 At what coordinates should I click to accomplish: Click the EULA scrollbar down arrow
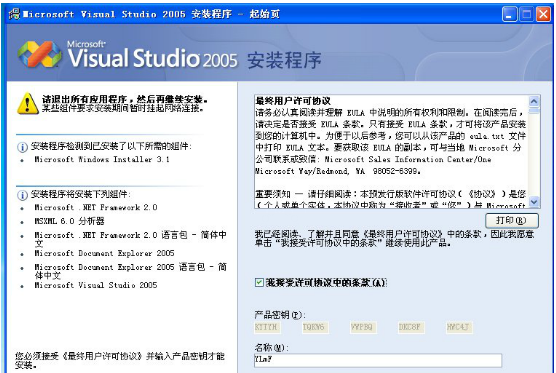click(534, 202)
